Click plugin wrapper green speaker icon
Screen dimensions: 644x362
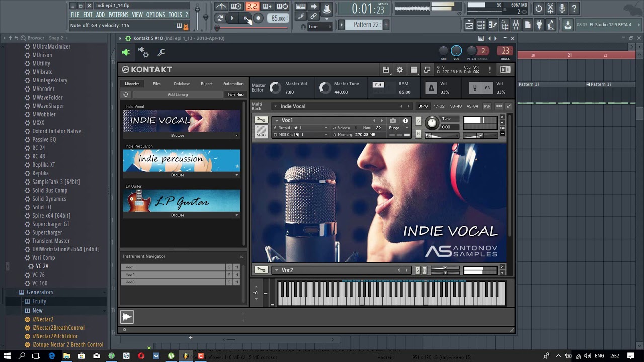pyautogui.click(x=126, y=52)
